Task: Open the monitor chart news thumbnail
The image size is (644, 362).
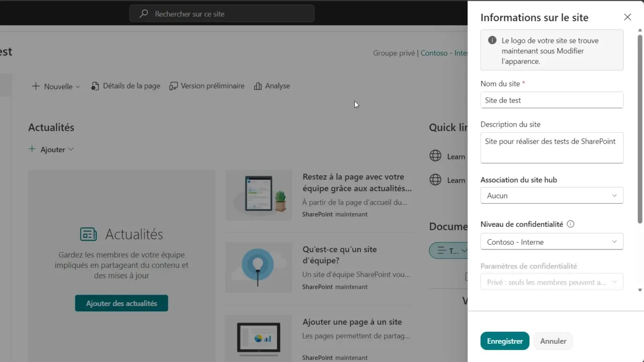Action: pyautogui.click(x=259, y=338)
